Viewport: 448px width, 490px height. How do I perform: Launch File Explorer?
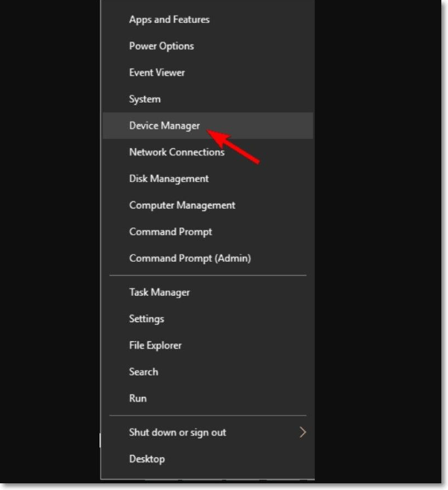[x=155, y=345]
